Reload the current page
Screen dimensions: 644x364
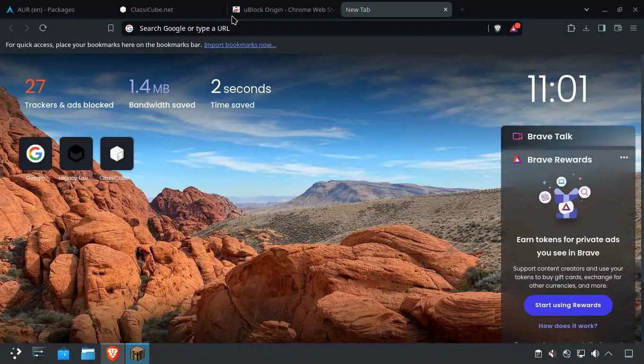tap(43, 28)
